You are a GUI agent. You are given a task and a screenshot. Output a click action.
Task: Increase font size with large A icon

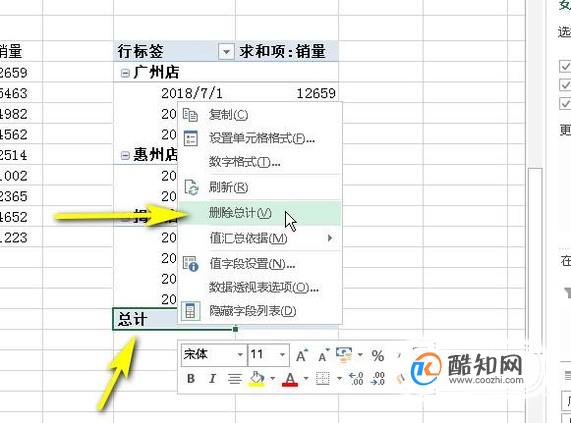(x=301, y=355)
